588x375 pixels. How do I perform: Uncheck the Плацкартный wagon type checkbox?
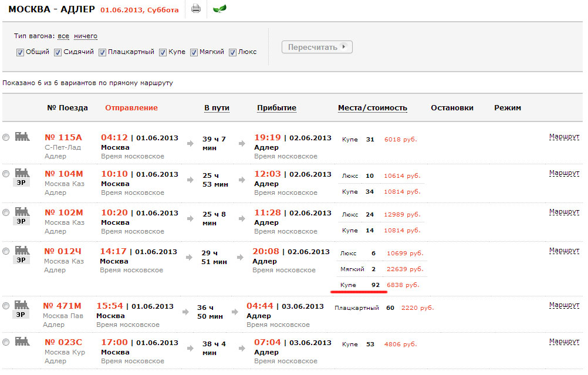[x=103, y=52]
